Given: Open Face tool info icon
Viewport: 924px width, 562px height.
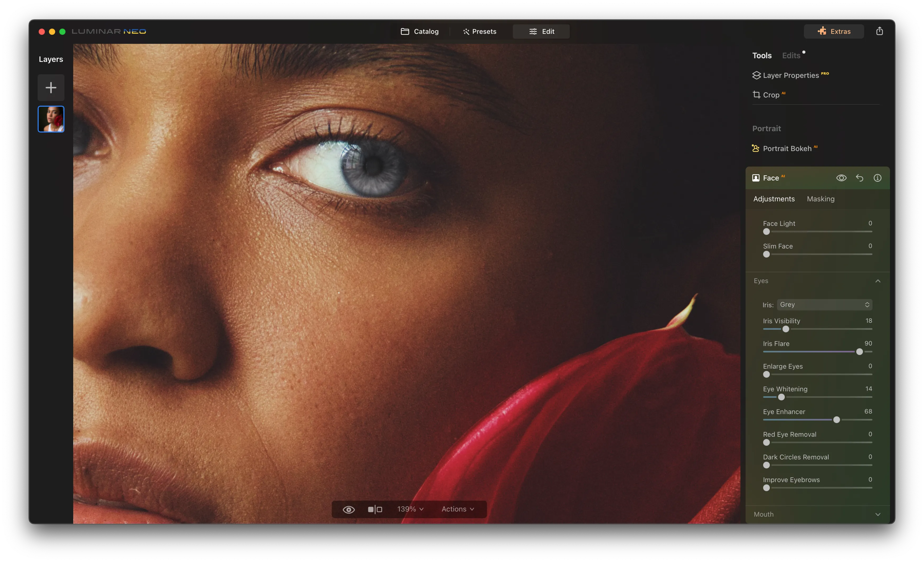Looking at the screenshot, I should tap(877, 178).
